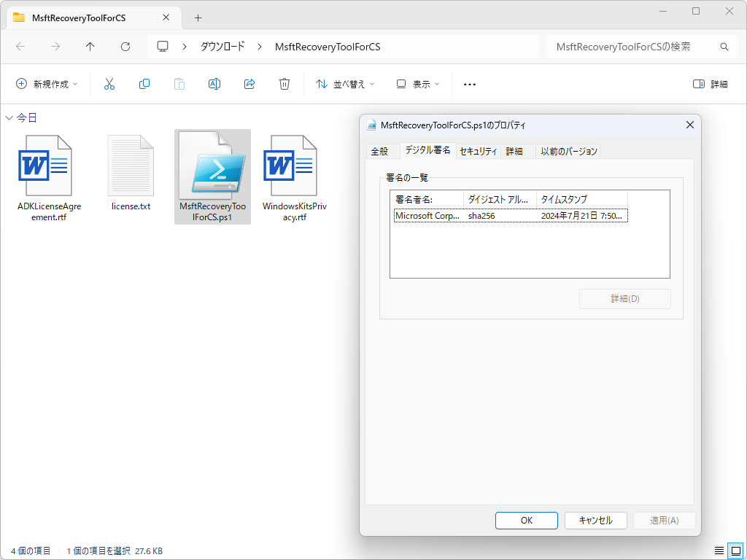Click the Copy icon in the toolbar
Viewport: 747px width, 560px height.
coord(144,83)
